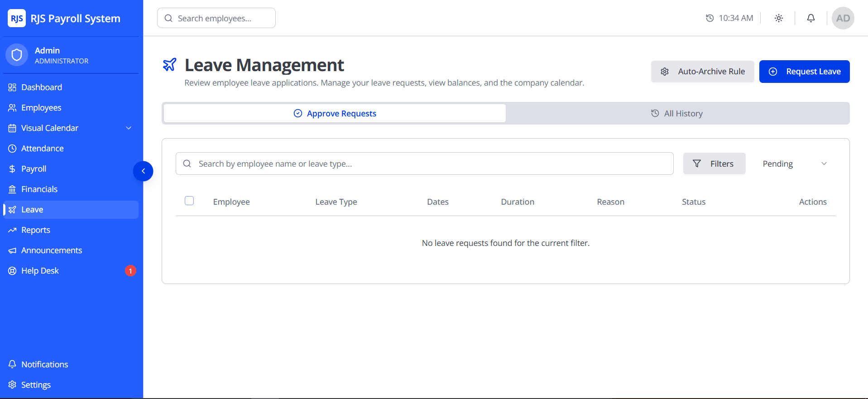This screenshot has width=868, height=399.
Task: Click the Visual Calendar sidebar item
Action: click(71, 128)
